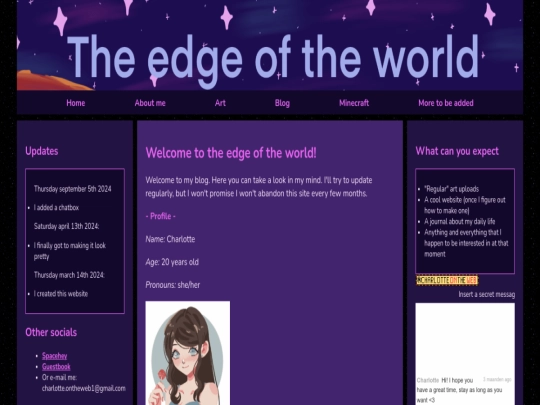Click the Charlotte on the web badge
540x405 pixels.
(447, 280)
